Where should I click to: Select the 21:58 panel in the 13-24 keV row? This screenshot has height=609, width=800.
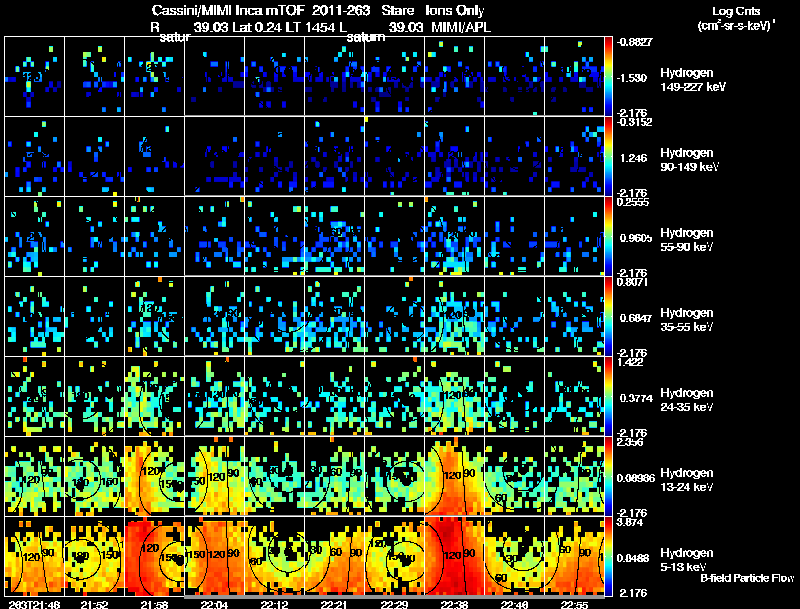tap(155, 476)
